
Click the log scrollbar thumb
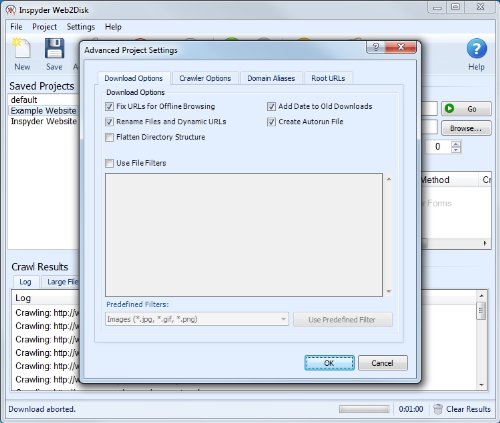[x=481, y=311]
